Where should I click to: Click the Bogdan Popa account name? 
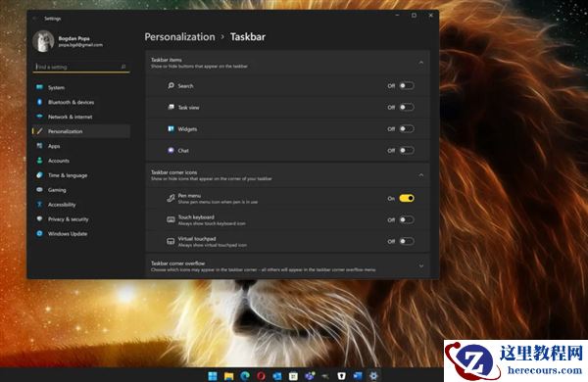[x=73, y=38]
